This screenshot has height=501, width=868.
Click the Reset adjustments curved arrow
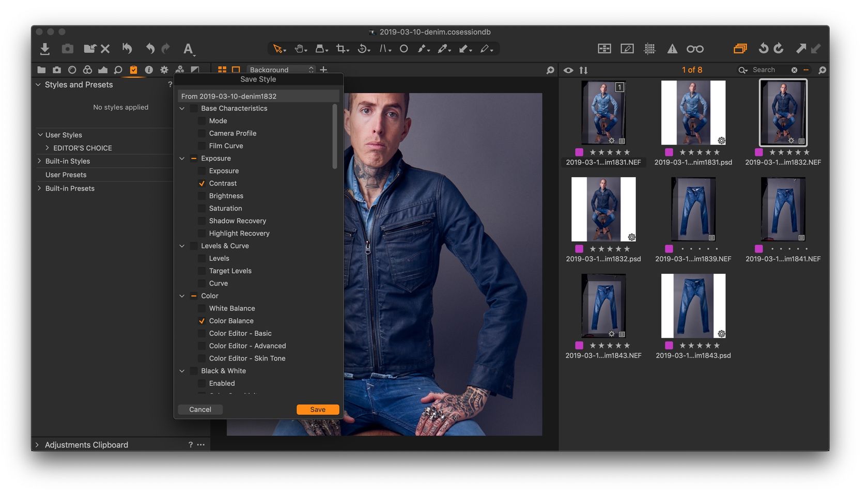click(127, 49)
